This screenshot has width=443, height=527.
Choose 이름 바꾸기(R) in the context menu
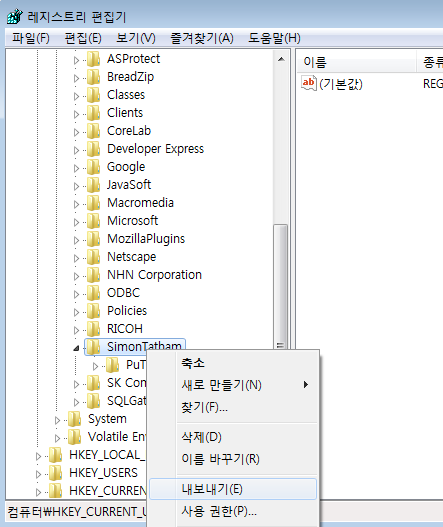233,459
